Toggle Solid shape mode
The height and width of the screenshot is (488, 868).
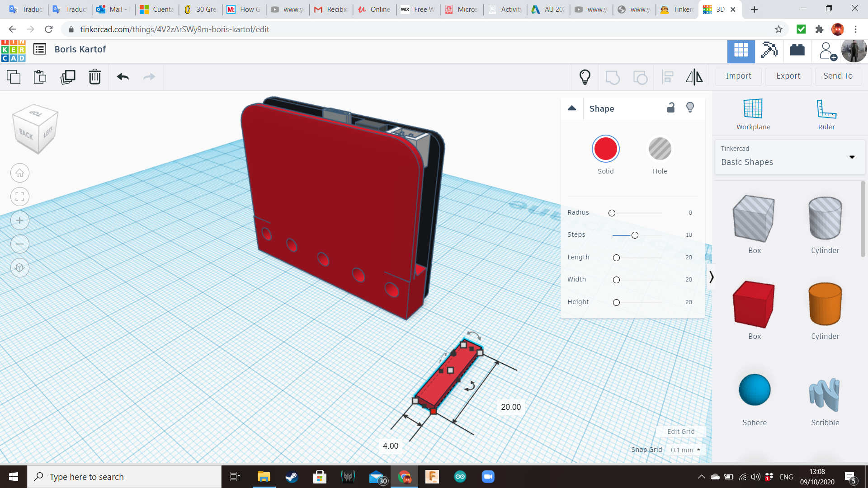[x=606, y=148]
